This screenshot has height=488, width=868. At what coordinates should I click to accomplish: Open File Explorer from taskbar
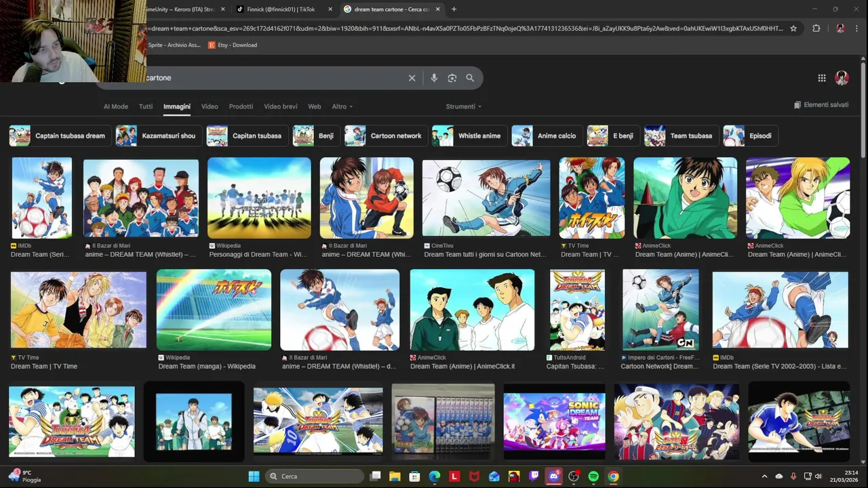pyautogui.click(x=395, y=476)
